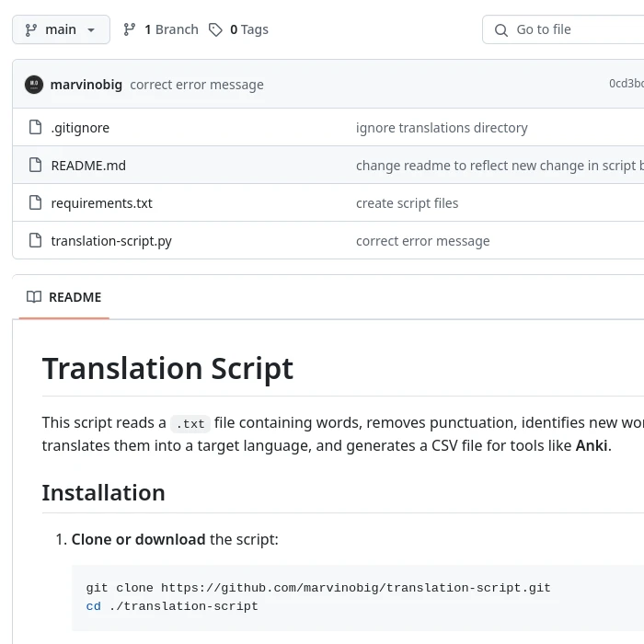Click the Translation Script heading

click(167, 368)
